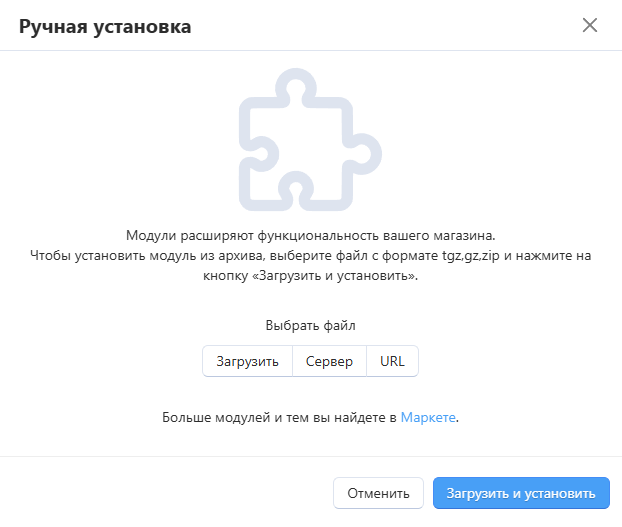
Task: Click the words вашего магазина in the description
Action: pos(439,236)
